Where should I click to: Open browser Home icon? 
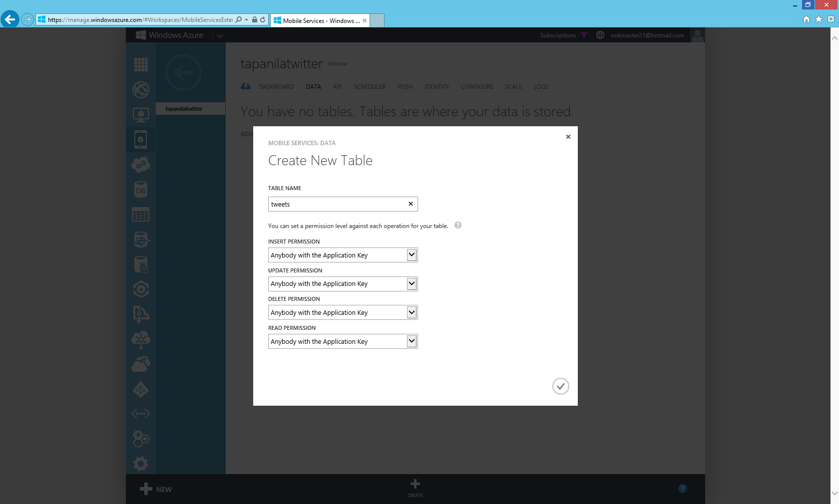pos(806,19)
